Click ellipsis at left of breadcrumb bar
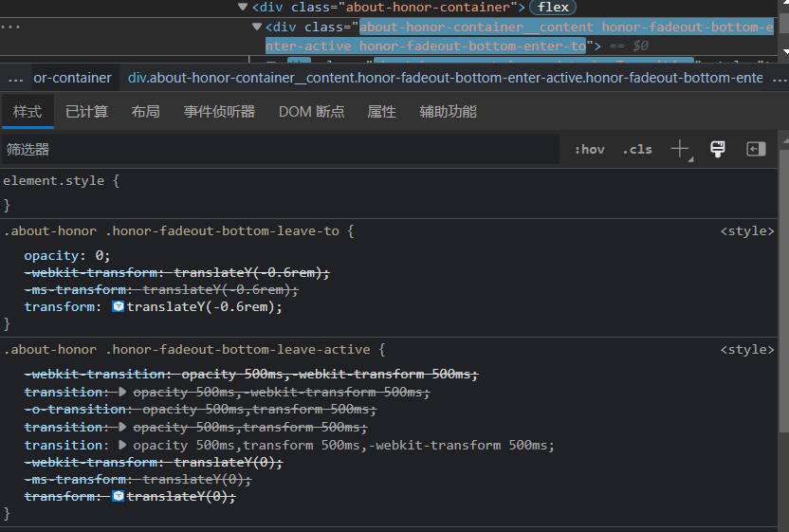789x532 pixels. coord(15,78)
